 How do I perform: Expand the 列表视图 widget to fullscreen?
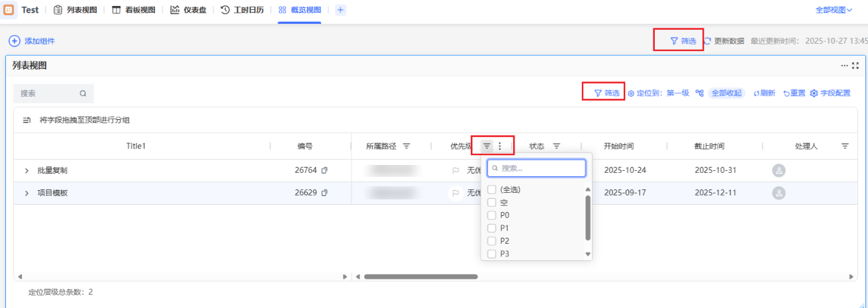tap(855, 66)
